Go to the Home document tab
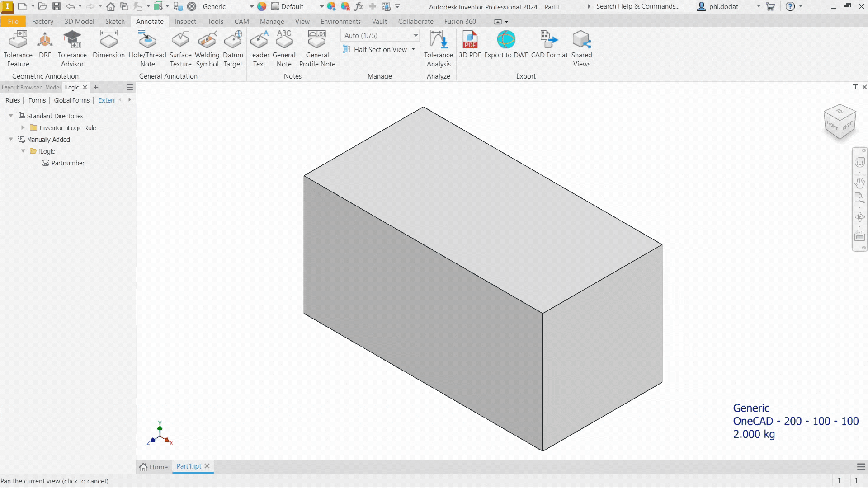The width and height of the screenshot is (868, 488). pyautogui.click(x=154, y=467)
